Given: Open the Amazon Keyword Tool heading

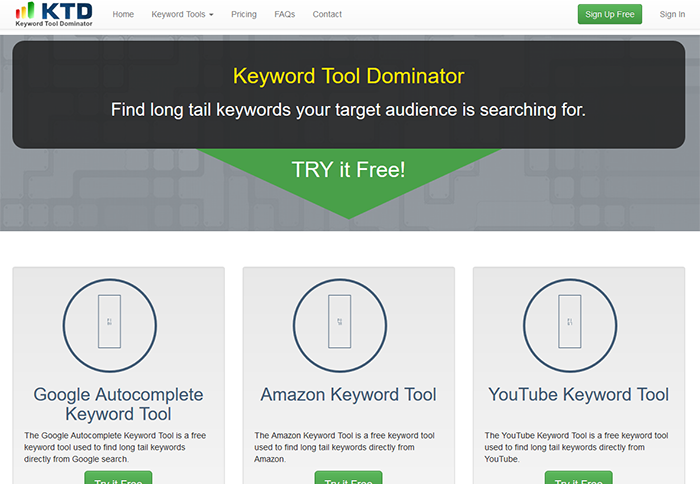Looking at the screenshot, I should (349, 395).
